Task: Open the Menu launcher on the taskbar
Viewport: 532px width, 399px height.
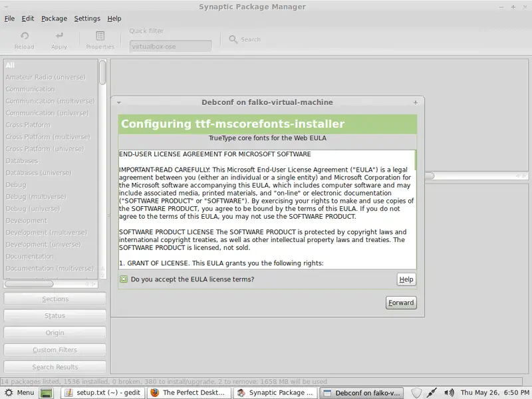Action: 20,392
